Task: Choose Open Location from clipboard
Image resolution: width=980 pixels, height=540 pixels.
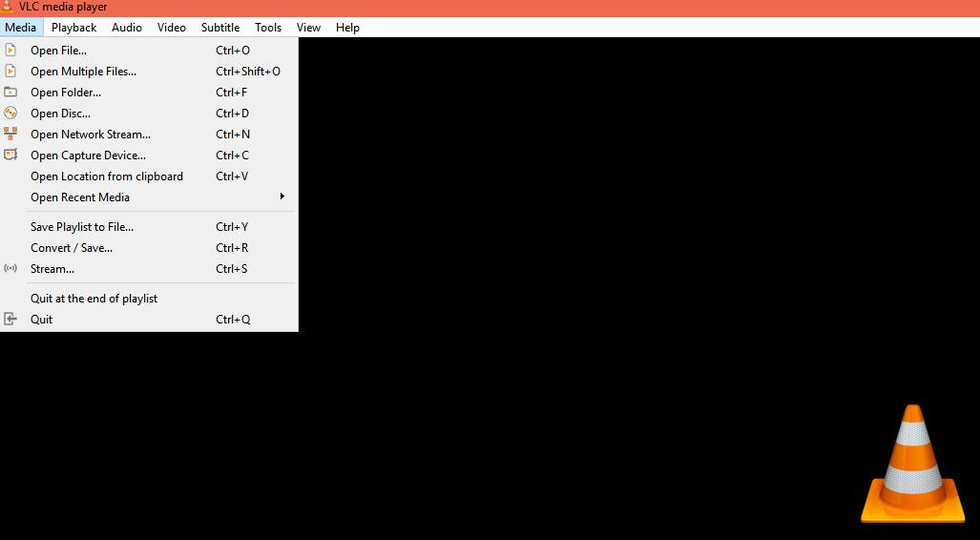Action: (x=149, y=177)
